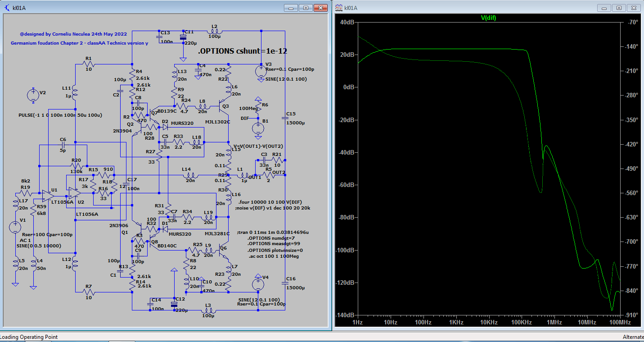Click the DIF net label
Screen dimensions: 644x342
point(245,118)
